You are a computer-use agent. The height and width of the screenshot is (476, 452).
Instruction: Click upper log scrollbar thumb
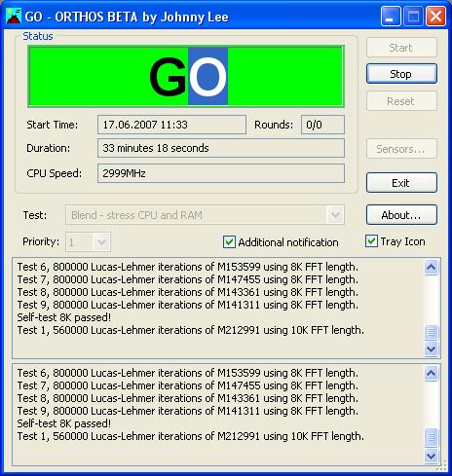[432, 332]
